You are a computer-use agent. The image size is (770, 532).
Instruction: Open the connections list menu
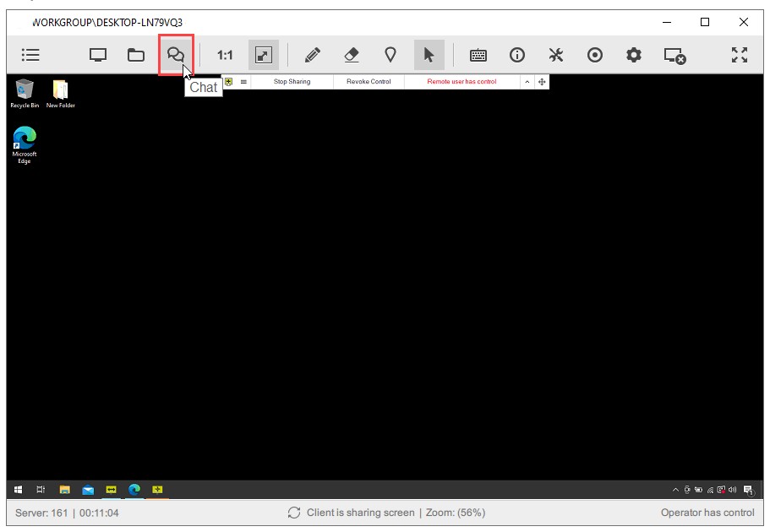coord(30,55)
